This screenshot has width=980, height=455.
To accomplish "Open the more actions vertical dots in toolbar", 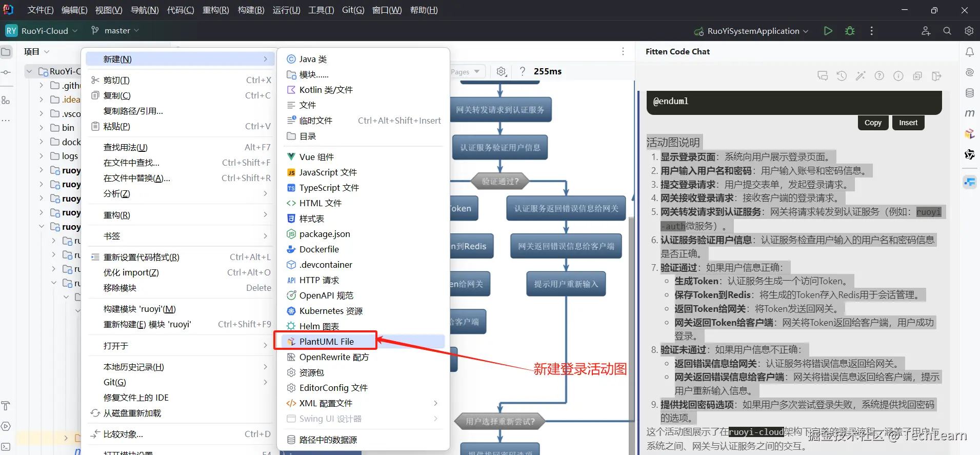I will point(871,31).
